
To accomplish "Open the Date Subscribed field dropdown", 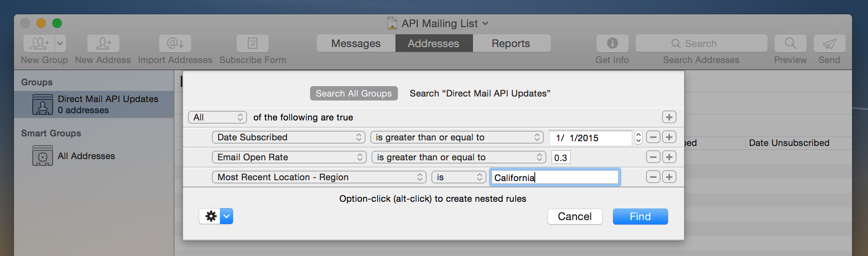I will click(x=289, y=137).
